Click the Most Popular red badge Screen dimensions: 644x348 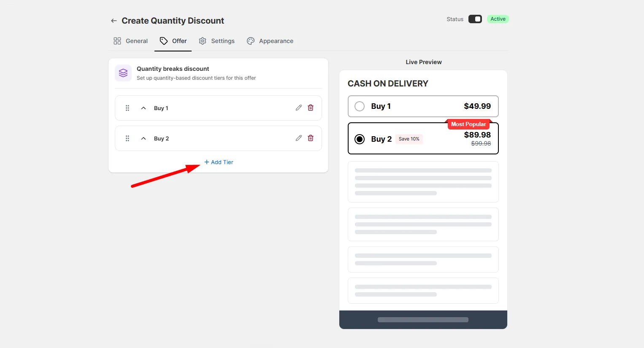click(468, 124)
